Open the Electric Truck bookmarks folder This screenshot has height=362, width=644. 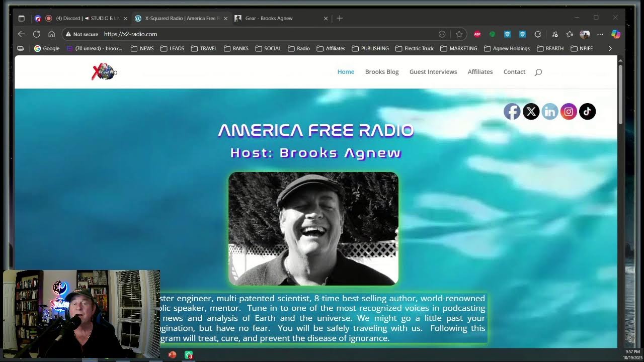[x=415, y=48]
